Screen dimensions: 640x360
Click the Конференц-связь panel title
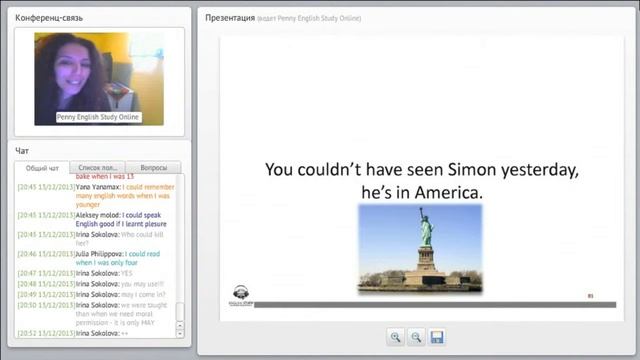(x=49, y=18)
